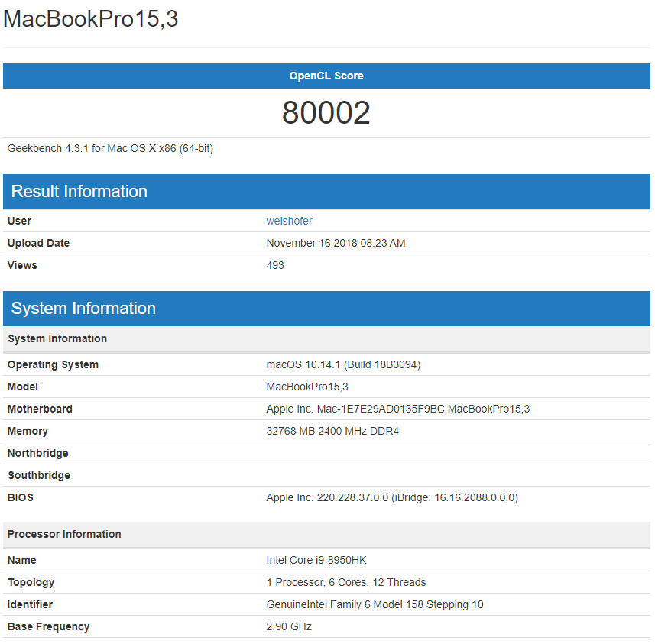Click the Views label

(x=22, y=265)
